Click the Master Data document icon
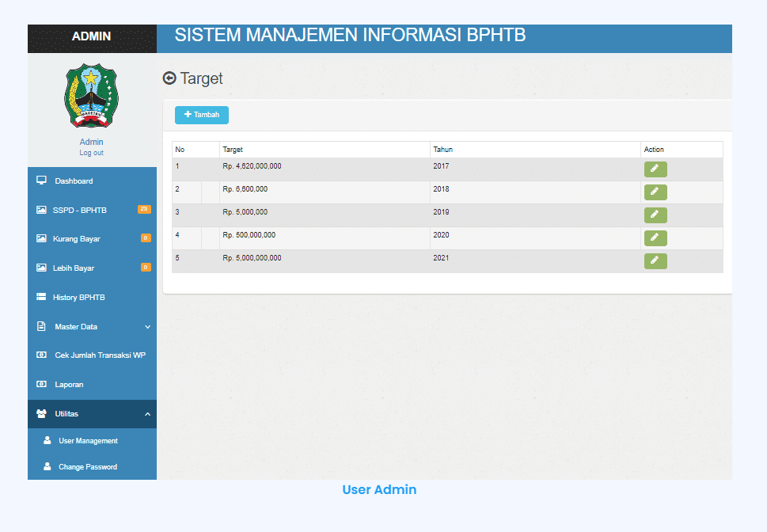Screen dimensions: 767x532 [42, 326]
